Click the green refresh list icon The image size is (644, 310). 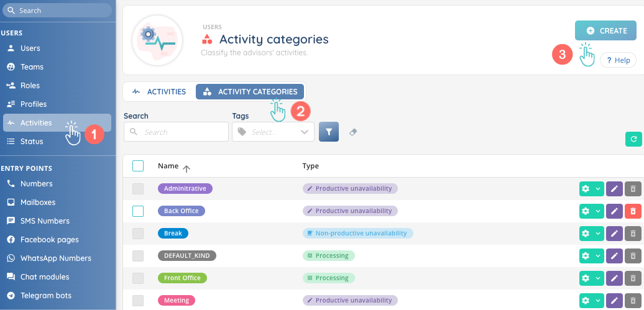coord(633,139)
